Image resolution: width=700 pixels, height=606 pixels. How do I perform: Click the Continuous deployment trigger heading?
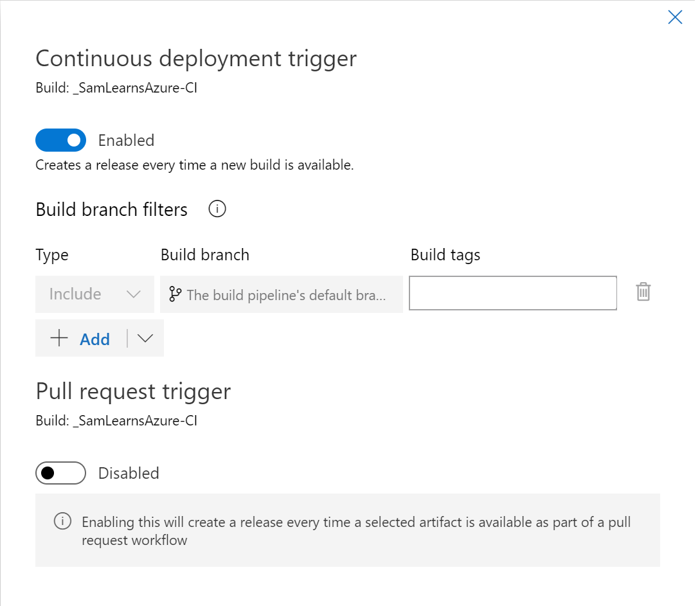point(196,58)
